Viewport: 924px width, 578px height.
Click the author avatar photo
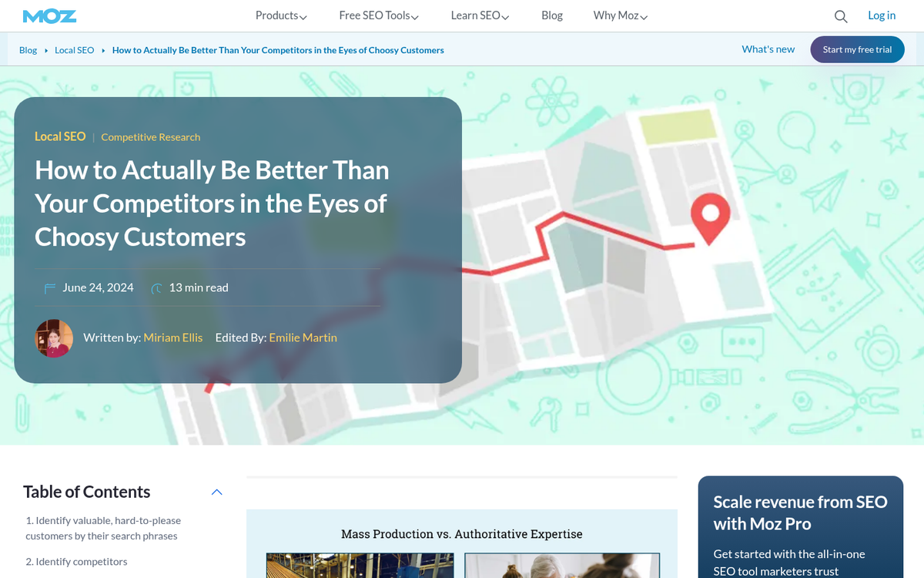[54, 338]
